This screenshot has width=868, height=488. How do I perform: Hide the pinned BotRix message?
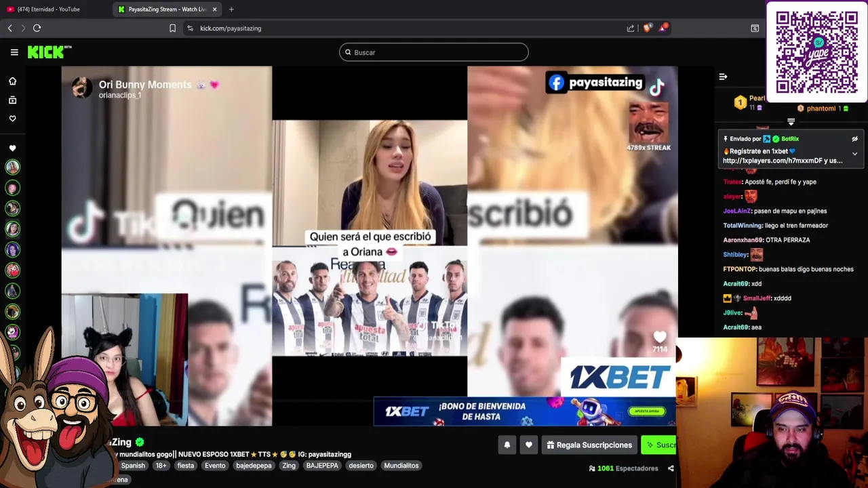(x=854, y=139)
